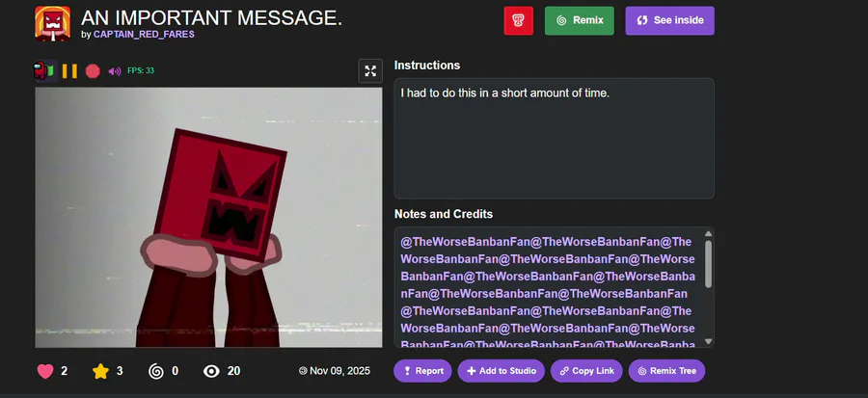
Task: Click the remix count spiral icon
Action: click(x=156, y=371)
